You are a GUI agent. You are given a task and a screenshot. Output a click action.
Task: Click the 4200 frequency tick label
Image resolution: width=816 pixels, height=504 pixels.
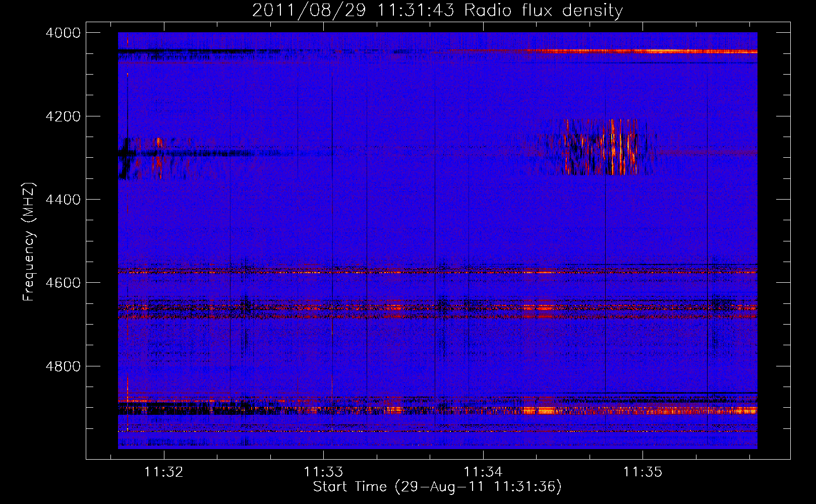coord(63,116)
